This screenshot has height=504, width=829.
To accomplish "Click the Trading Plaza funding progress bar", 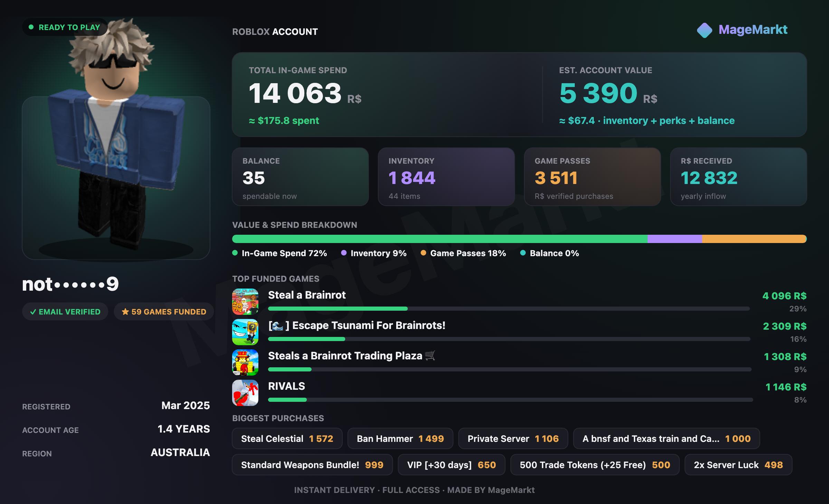I will (510, 369).
